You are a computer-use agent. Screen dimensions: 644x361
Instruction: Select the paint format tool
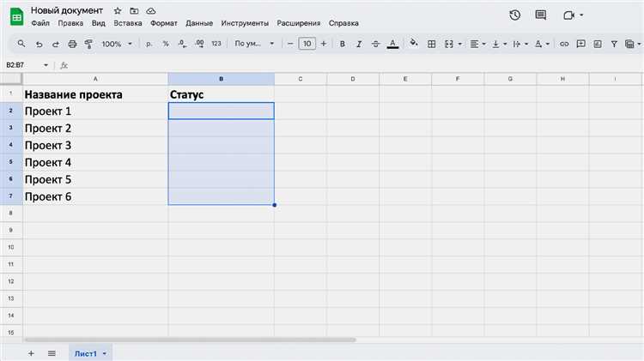pyautogui.click(x=88, y=43)
